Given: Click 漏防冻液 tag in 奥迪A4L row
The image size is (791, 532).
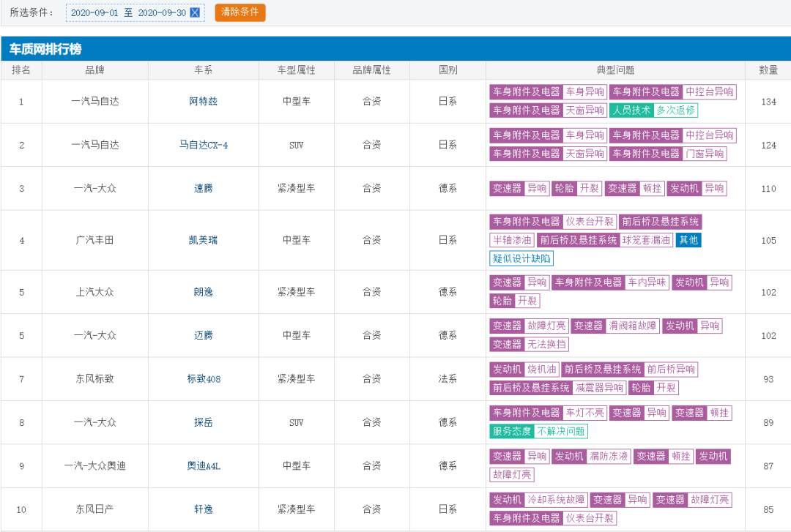Looking at the screenshot, I should [609, 457].
